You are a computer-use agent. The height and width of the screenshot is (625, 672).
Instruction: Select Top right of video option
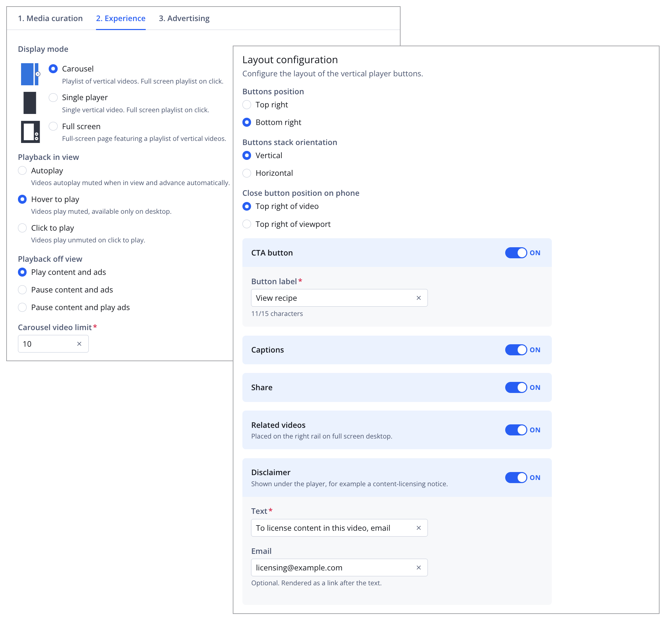click(x=247, y=206)
